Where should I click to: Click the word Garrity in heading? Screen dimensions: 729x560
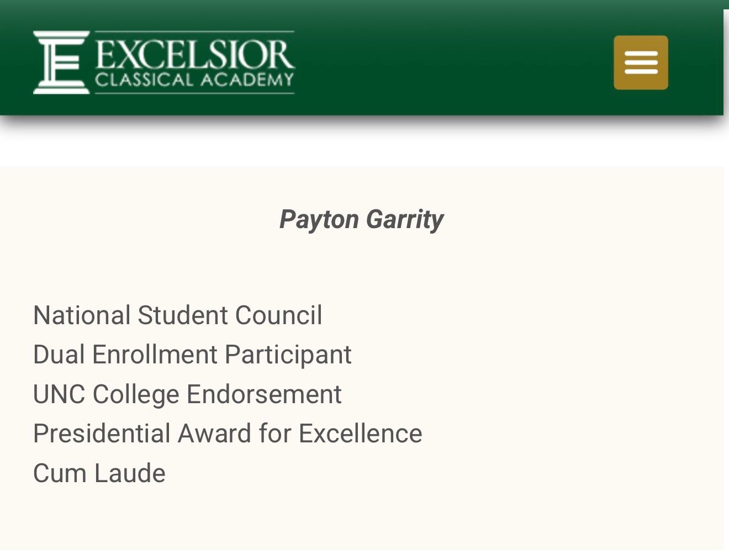405,219
